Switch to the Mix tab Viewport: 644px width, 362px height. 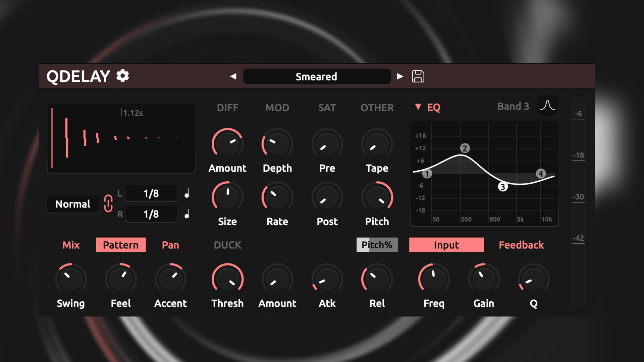(x=71, y=245)
